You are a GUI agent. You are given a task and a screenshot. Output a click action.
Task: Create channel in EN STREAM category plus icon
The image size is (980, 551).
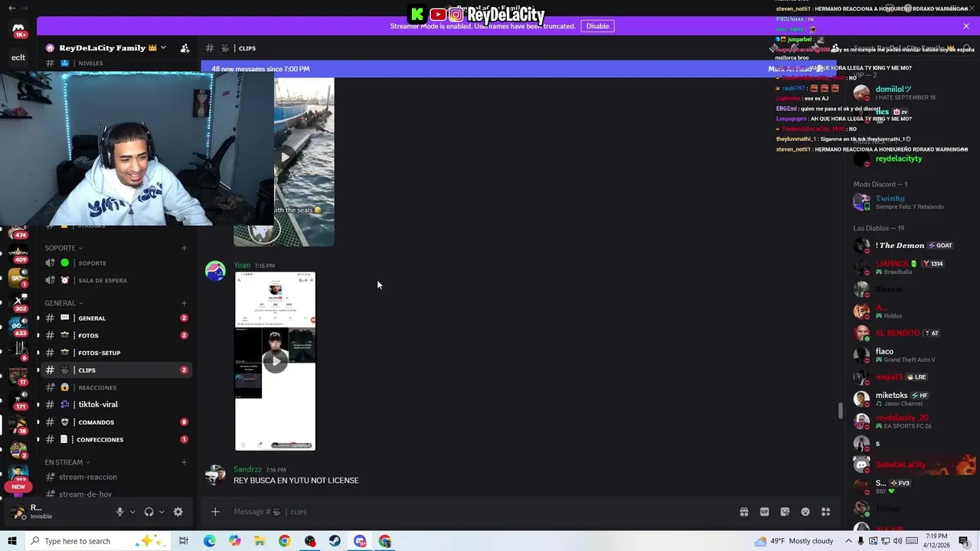pos(184,462)
